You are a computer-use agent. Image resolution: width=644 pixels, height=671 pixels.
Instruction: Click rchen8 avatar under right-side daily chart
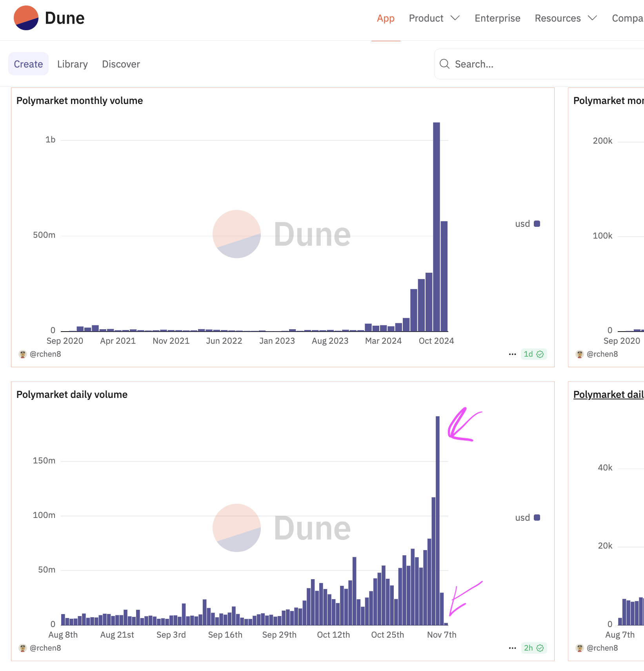(580, 648)
